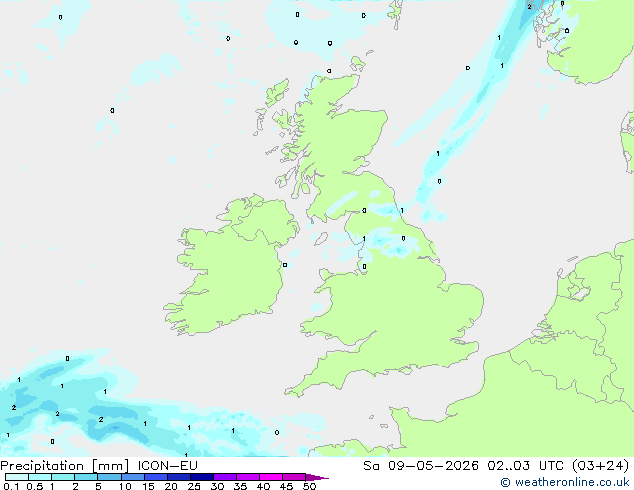This screenshot has width=634, height=490.
Task: Click the over-50 mm legend arrow tip
Action: pyautogui.click(x=317, y=477)
